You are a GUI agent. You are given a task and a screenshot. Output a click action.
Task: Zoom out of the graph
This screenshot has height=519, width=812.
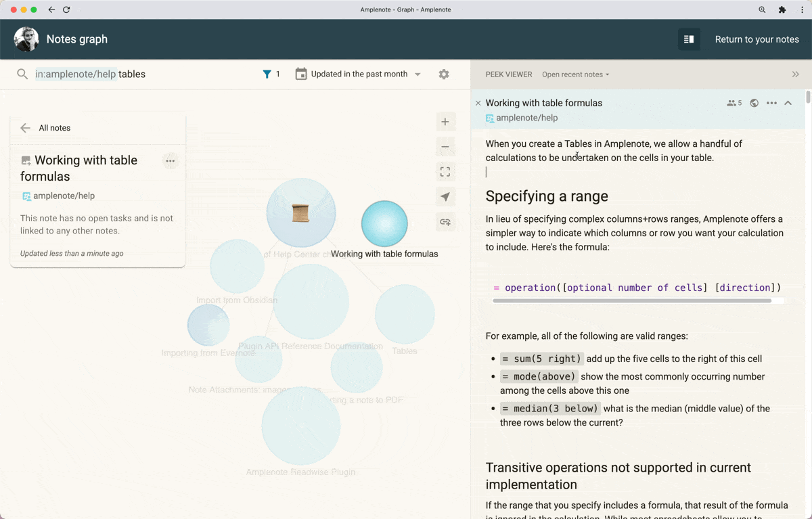click(x=445, y=147)
